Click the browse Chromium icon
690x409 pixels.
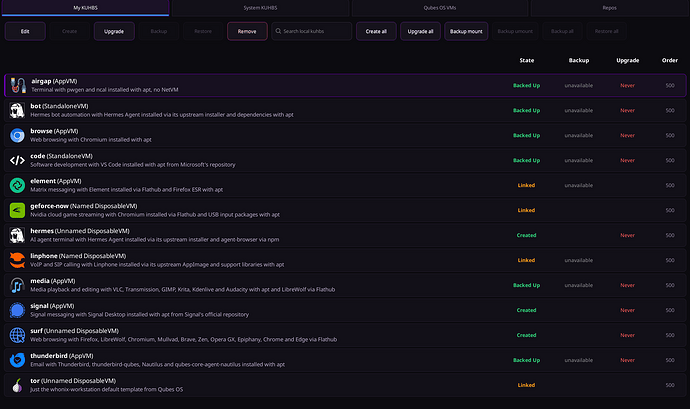pyautogui.click(x=17, y=135)
